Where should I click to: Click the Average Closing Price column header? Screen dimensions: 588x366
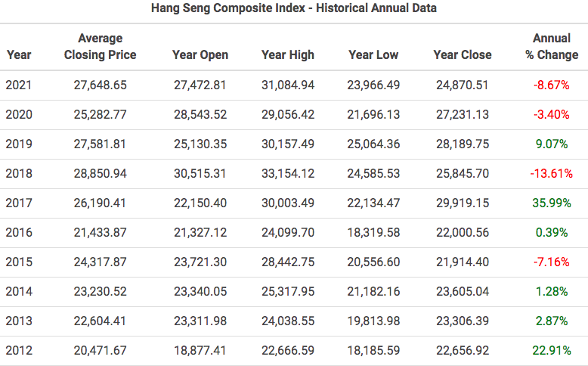pyautogui.click(x=100, y=47)
